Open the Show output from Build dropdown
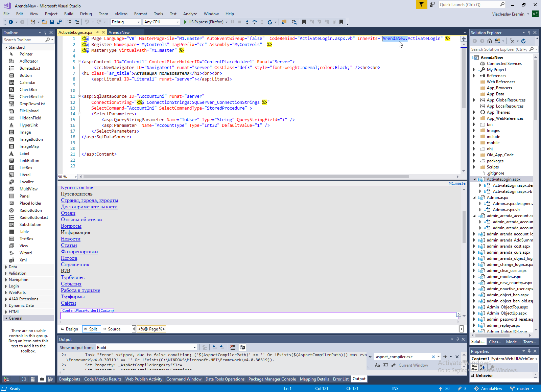The width and height of the screenshot is (541, 392). 146,347
